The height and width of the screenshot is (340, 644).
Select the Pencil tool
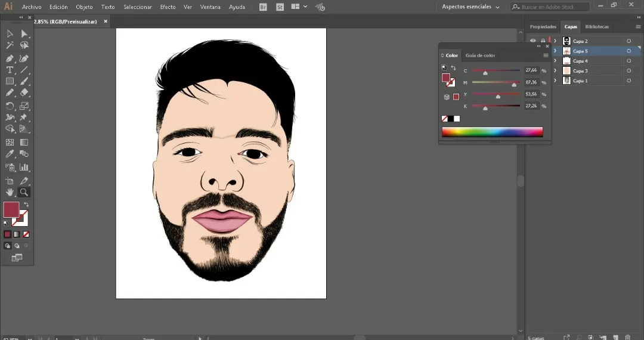[x=10, y=93]
